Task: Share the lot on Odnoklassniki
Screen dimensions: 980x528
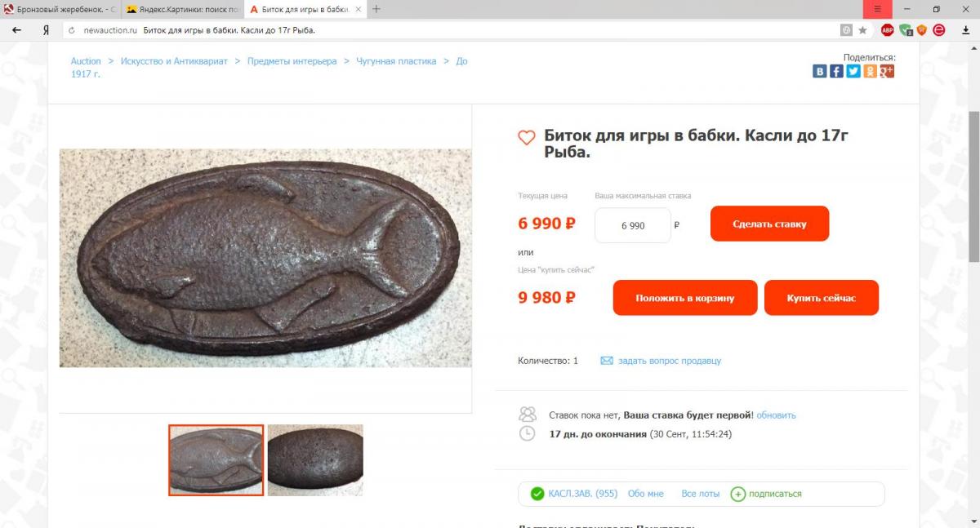Action: pyautogui.click(x=871, y=71)
